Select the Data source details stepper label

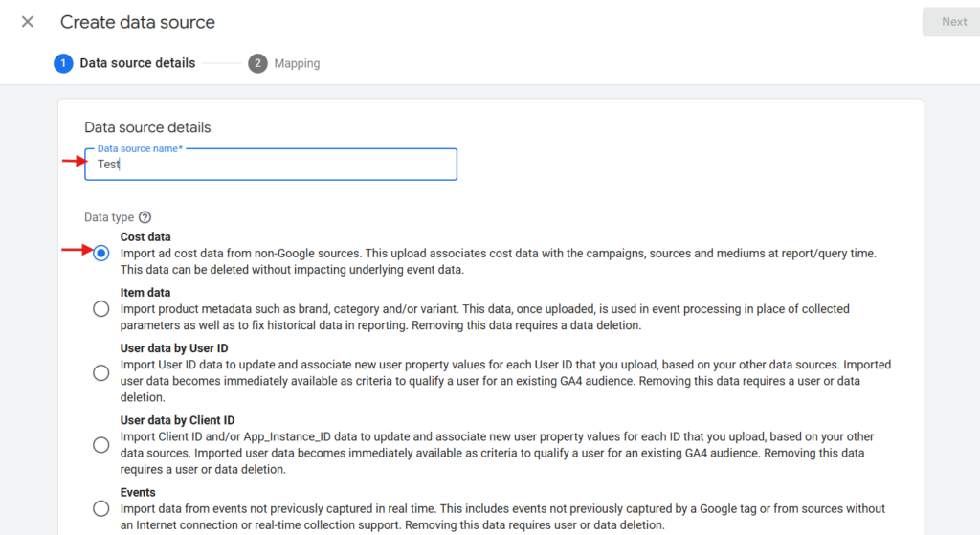137,63
